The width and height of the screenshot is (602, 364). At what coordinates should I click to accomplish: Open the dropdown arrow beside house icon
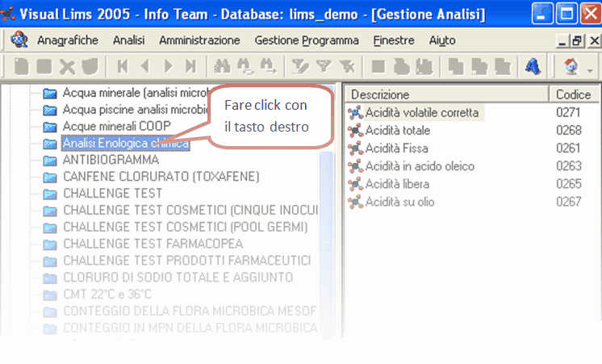(x=590, y=70)
